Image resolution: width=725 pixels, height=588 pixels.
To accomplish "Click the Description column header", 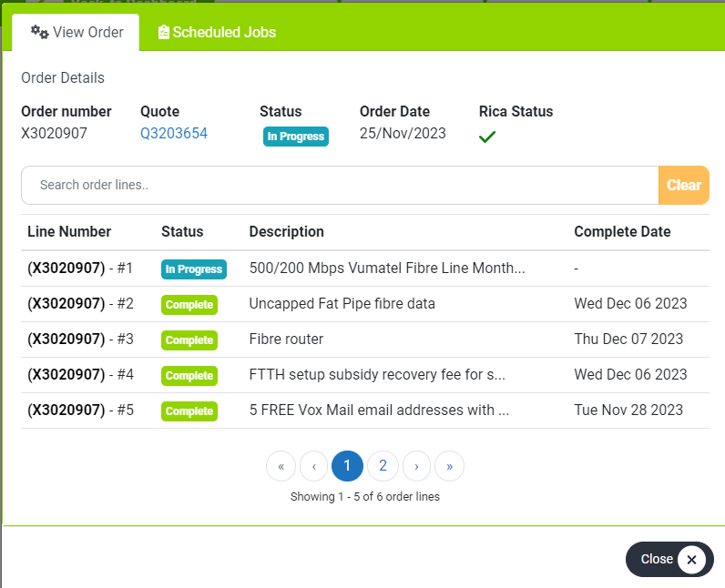I will tap(287, 231).
